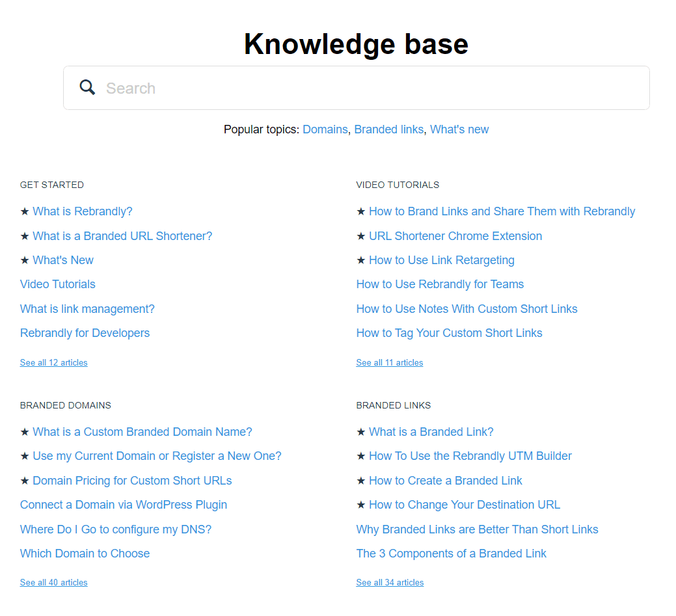Open the Branded links popular topic
This screenshot has width=676, height=616.
coord(388,129)
